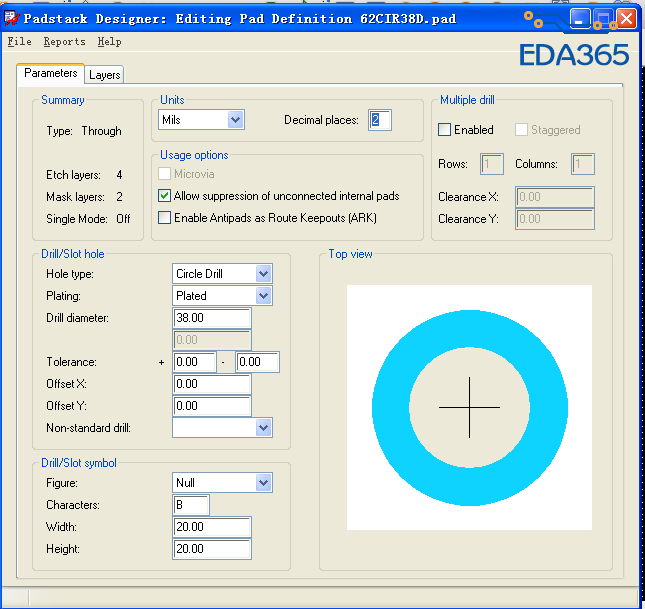Viewport: 645px width, 609px height.
Task: Switch to the Layers tab
Action: click(x=104, y=75)
